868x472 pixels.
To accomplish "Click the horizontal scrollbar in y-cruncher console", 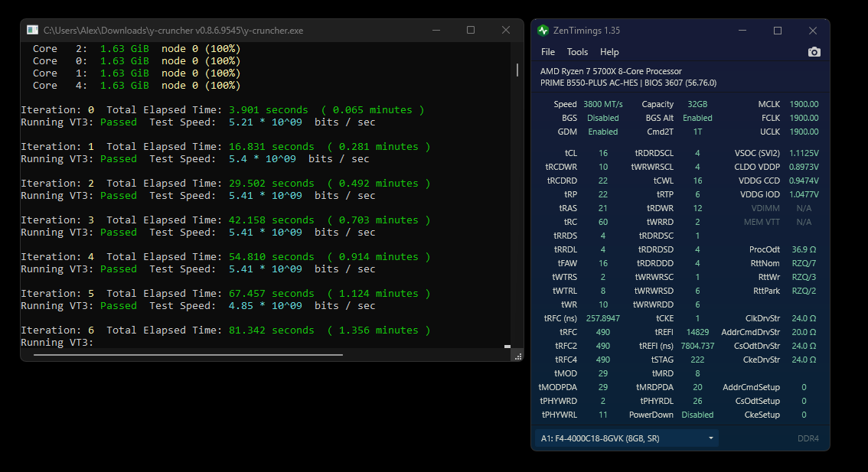I will pos(188,355).
